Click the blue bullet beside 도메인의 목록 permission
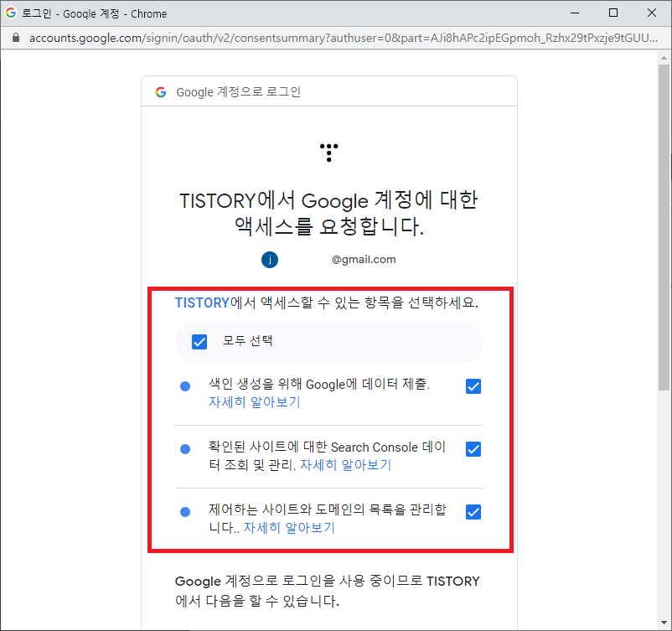 tap(185, 512)
